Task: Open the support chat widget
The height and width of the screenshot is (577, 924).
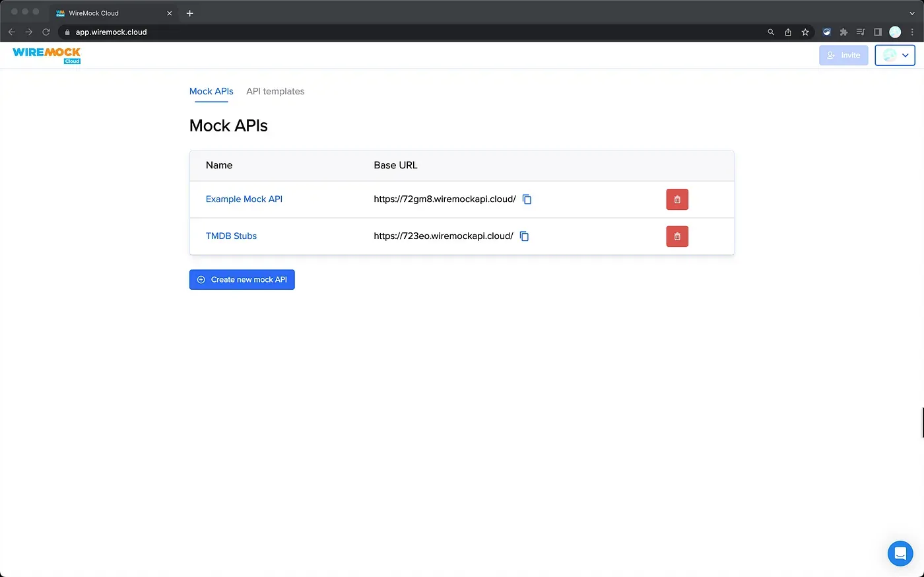Action: tap(900, 553)
